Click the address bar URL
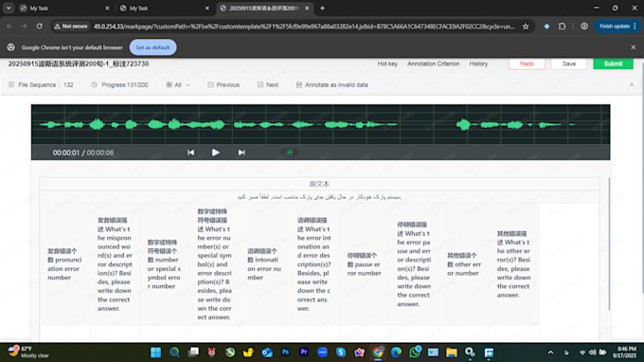The image size is (644, 362). [x=304, y=27]
